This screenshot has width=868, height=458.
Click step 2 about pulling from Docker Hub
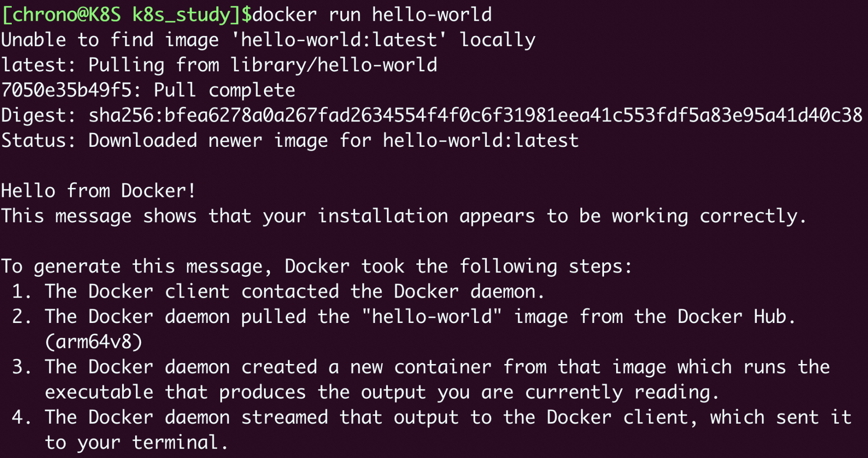(x=404, y=317)
